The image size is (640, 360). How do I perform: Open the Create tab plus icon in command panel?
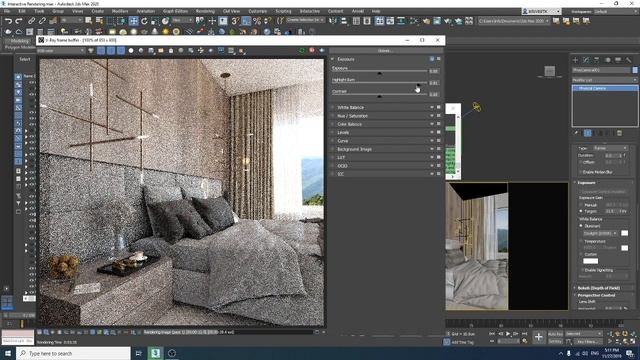(x=576, y=60)
